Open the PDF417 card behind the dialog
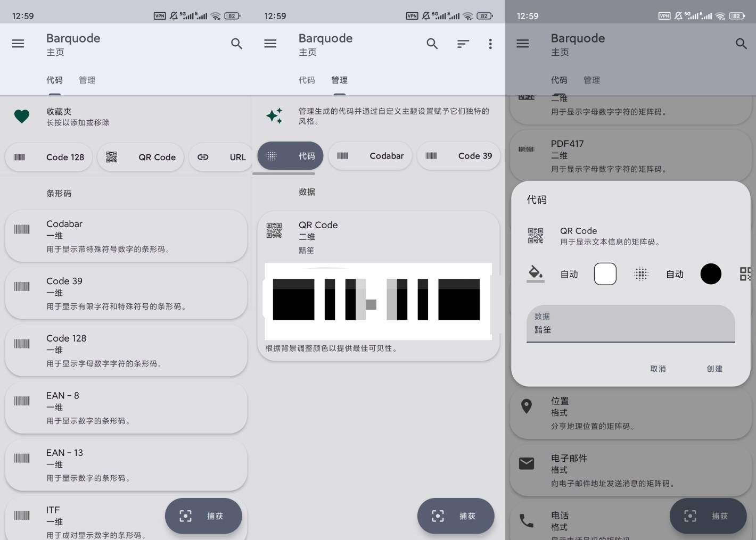Viewport: 756px width, 540px height. click(631, 155)
